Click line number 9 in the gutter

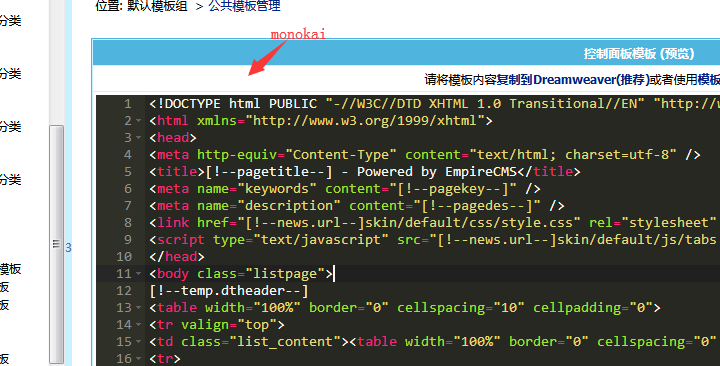[x=128, y=240]
